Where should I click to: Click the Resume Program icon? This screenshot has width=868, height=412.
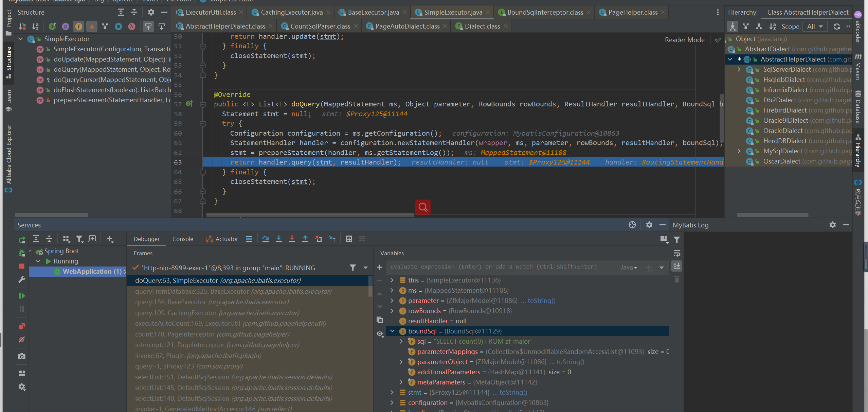pyautogui.click(x=22, y=296)
